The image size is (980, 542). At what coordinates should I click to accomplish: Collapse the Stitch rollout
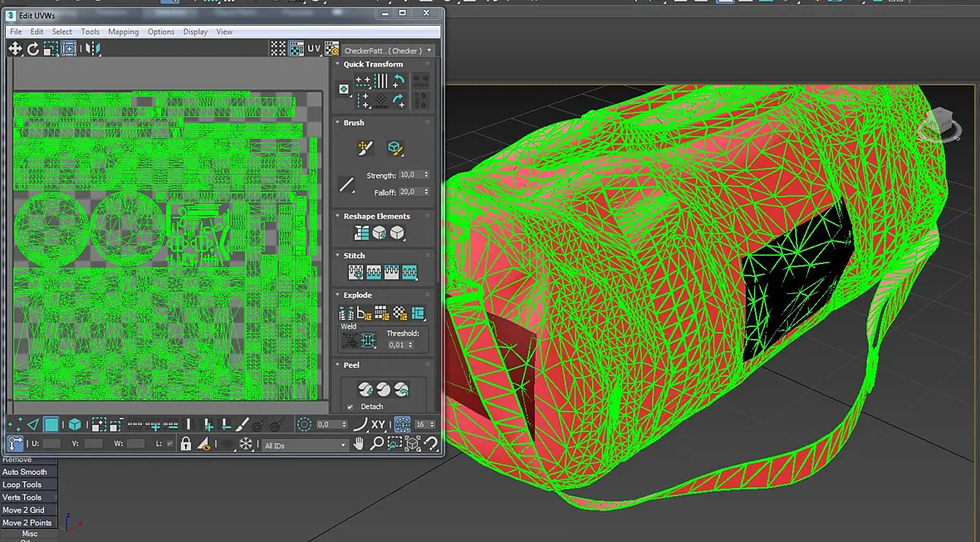[338, 255]
